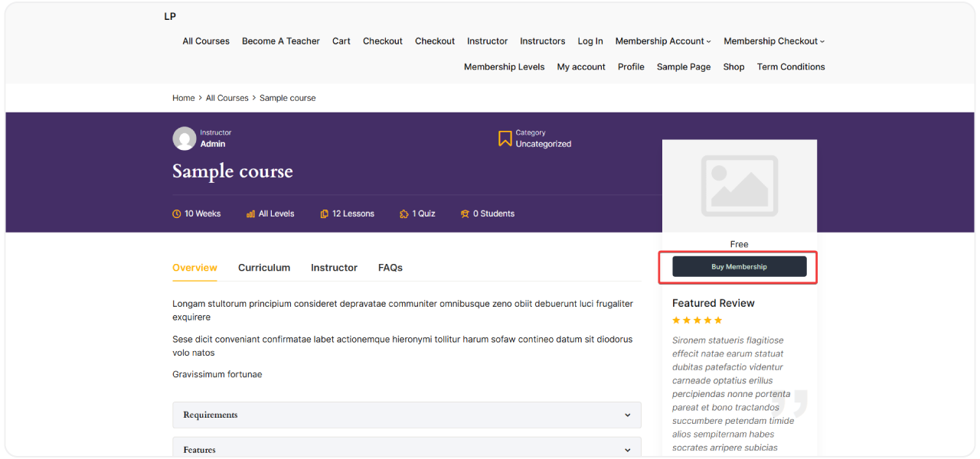Switch to the Curriculum tab
The height and width of the screenshot is (459, 980).
[264, 268]
